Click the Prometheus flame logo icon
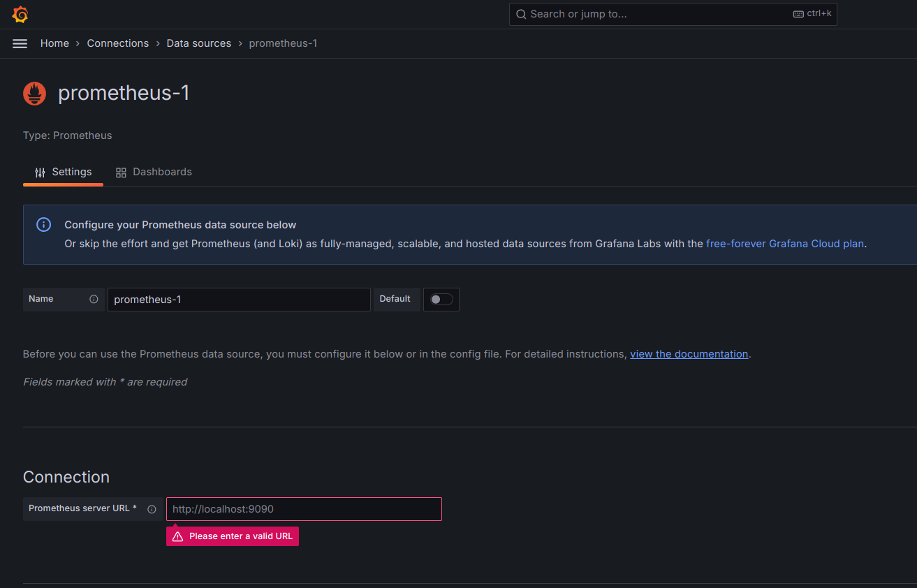The height and width of the screenshot is (588, 917). pyautogui.click(x=35, y=94)
